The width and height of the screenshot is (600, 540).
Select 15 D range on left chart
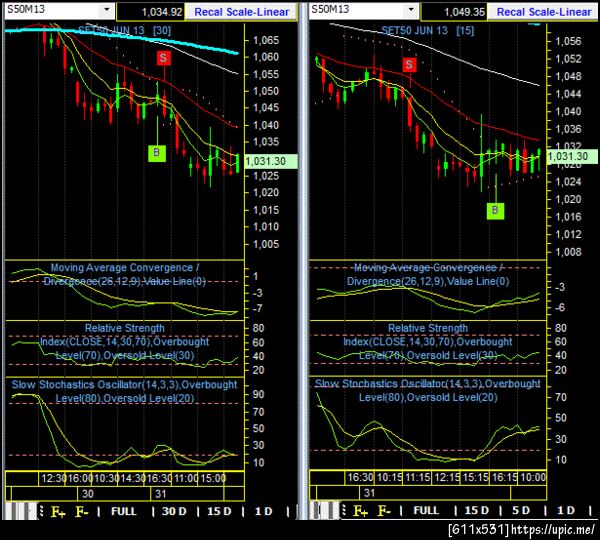click(219, 511)
